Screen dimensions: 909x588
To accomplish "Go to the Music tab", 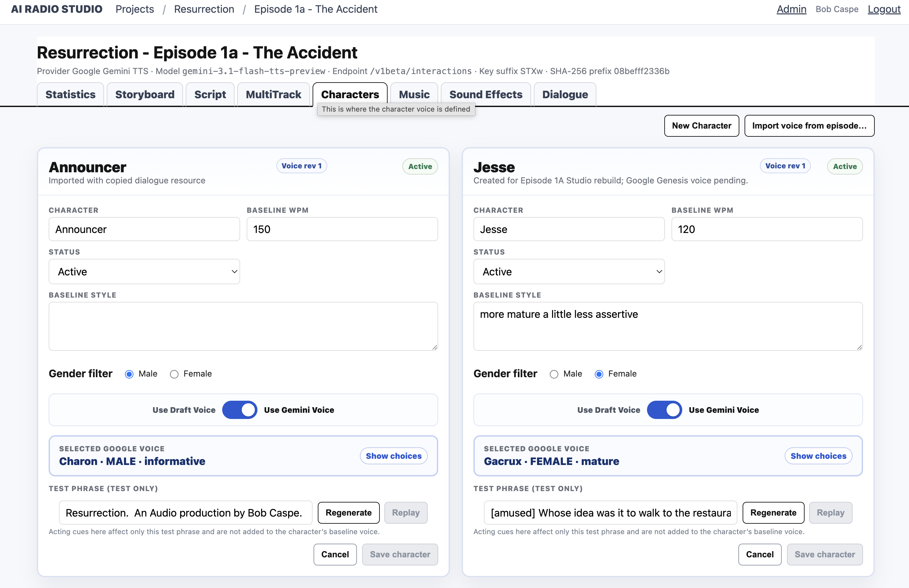I will (x=414, y=94).
